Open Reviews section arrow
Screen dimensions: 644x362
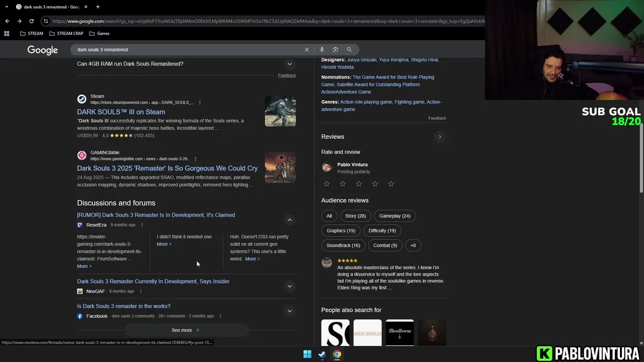440,137
